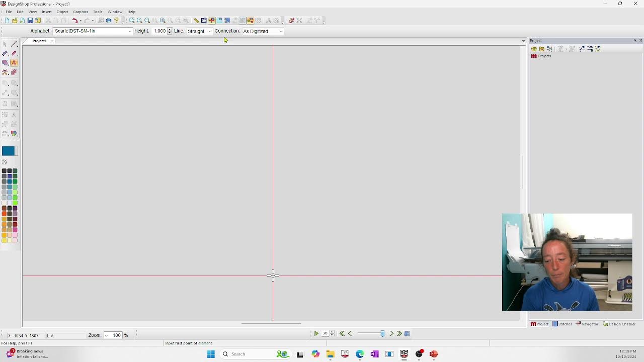Click the Undo arrow icon
The width and height of the screenshot is (644, 362).
(x=75, y=21)
